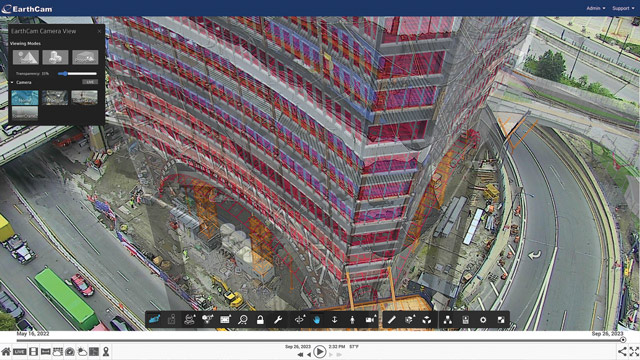Click the document properties icon left of the gear

click(466, 320)
